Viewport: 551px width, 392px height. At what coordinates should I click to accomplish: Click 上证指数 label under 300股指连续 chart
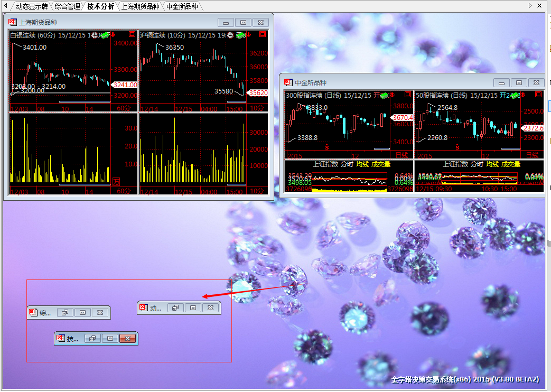pos(325,164)
